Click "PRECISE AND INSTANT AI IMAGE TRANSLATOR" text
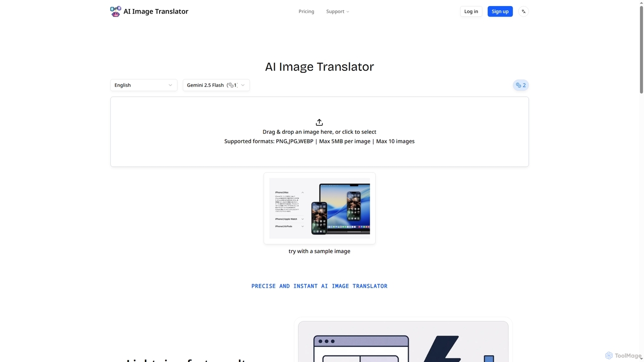Screen dimensions: 644x362 pyautogui.click(x=319, y=286)
